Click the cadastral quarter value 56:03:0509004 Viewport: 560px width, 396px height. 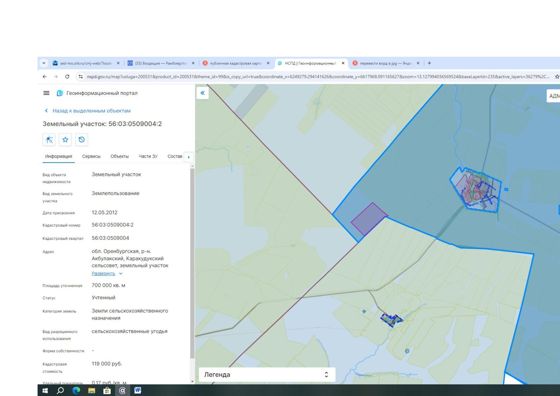[110, 238]
